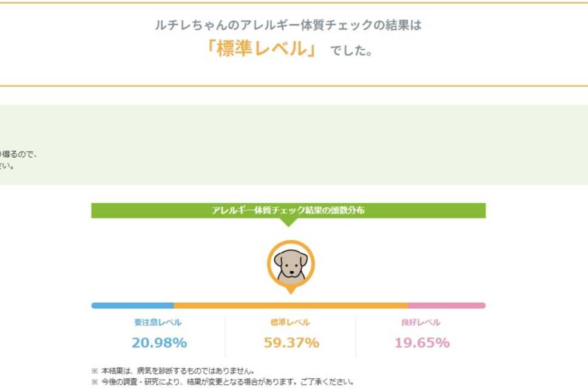
Task: Click the ルチレちゃんのアレルギー体質チェックの結果は headline
Action: pyautogui.click(x=288, y=25)
